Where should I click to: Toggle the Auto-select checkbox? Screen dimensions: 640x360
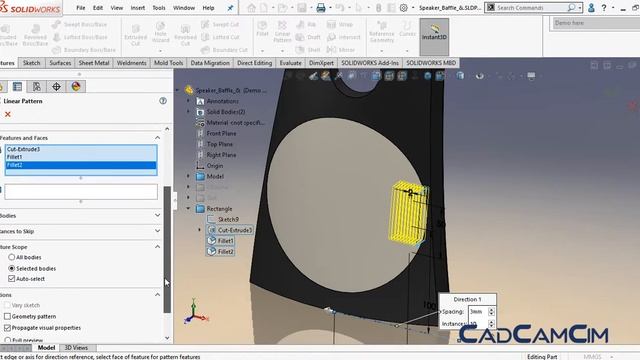11,279
